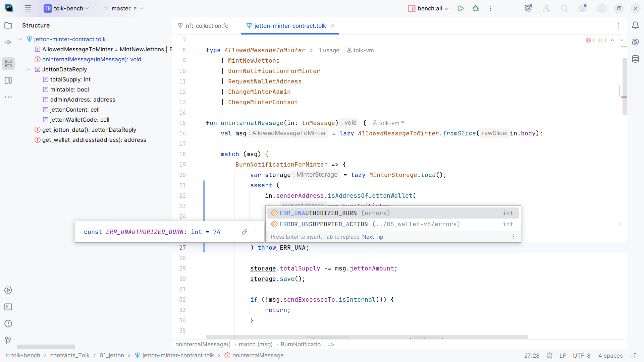Open quick documentation popup options menu

256,232
